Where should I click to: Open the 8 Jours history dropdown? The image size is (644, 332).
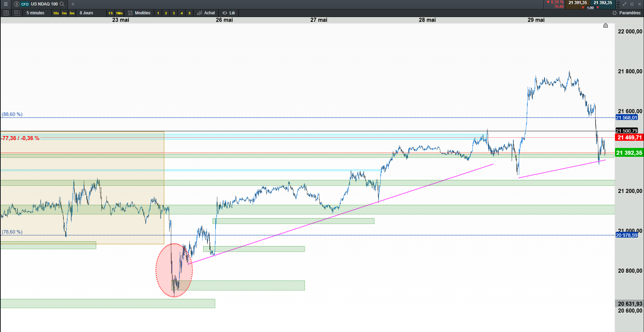click(x=86, y=13)
